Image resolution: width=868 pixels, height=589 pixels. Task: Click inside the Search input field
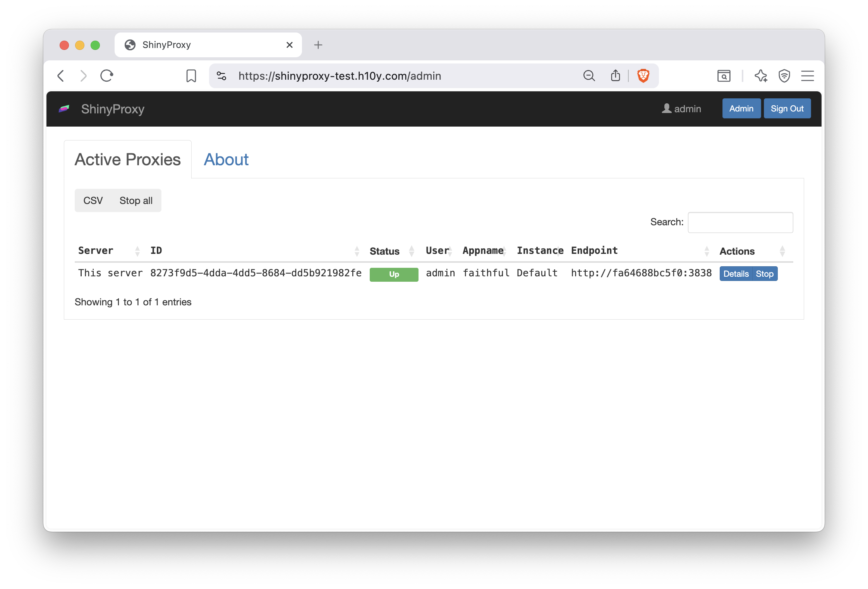740,222
